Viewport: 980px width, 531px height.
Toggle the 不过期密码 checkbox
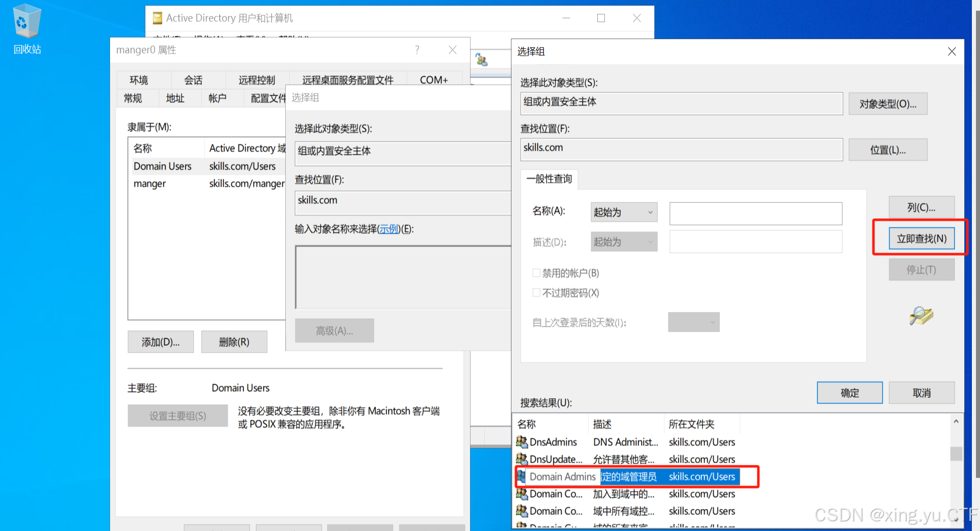(x=536, y=293)
